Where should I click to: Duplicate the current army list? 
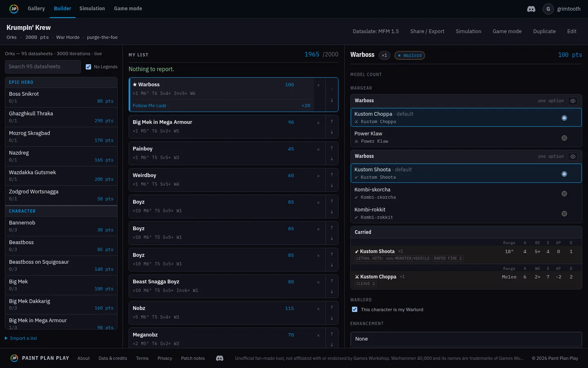(x=544, y=31)
